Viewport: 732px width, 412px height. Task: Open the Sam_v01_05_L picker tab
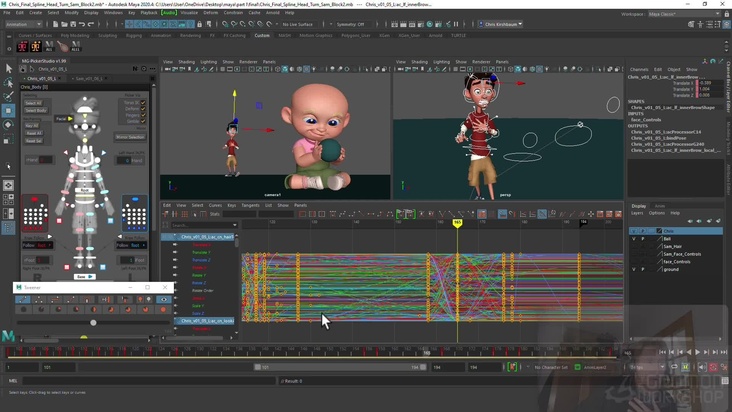point(89,78)
